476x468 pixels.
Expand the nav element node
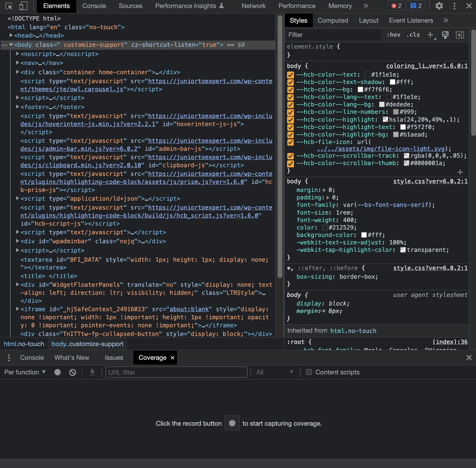pos(18,63)
